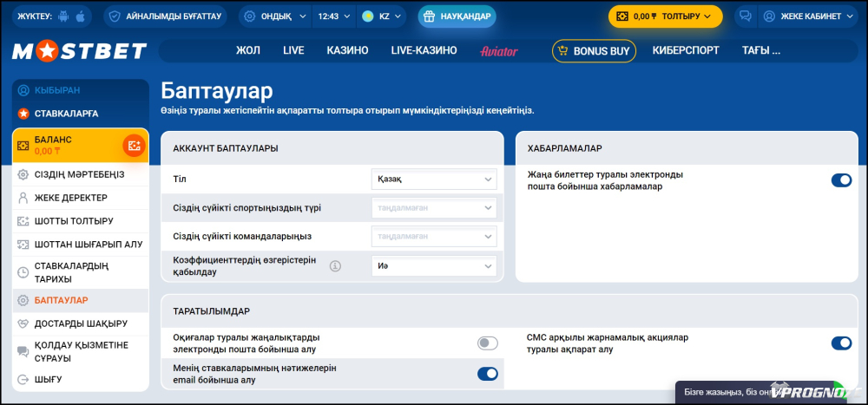Open the Apple app download icon
868x405 pixels.
[80, 16]
